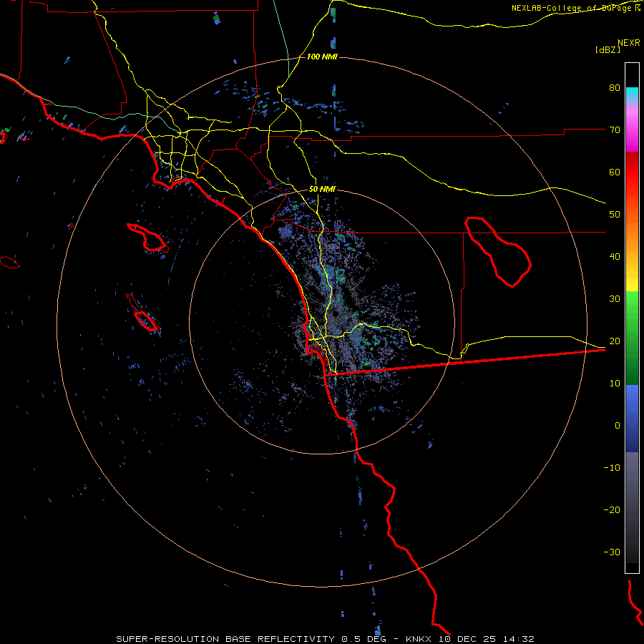Click the KNKX radar site black dot

336,314
